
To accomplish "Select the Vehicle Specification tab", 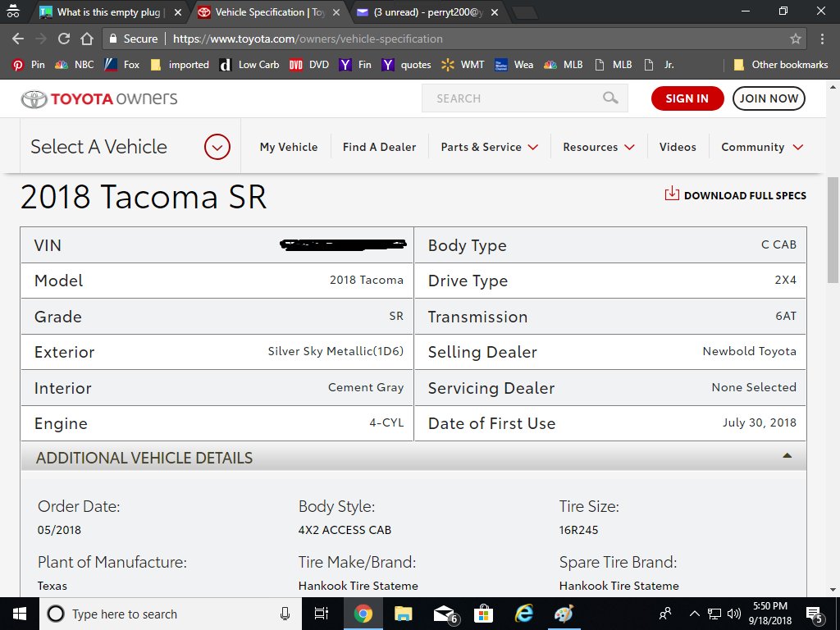I will [269, 12].
